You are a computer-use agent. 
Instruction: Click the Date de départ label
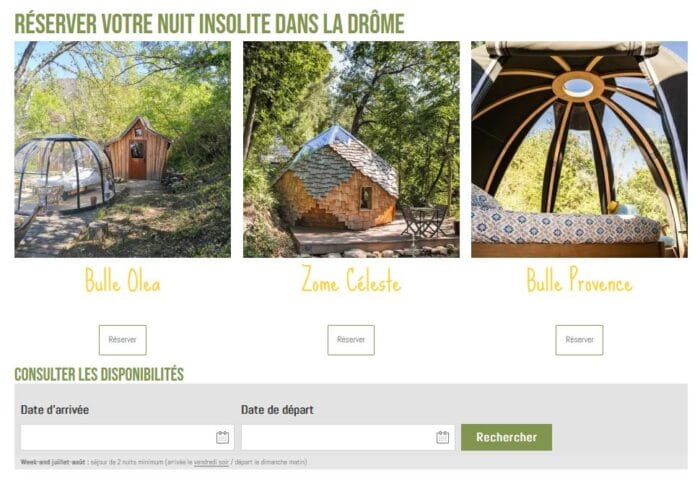[x=277, y=410]
